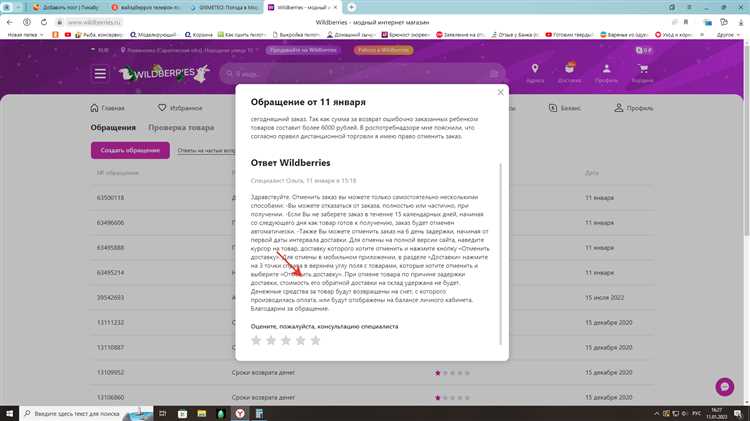Rate the consultation with three stars
This screenshot has width=750, height=421.
(x=286, y=340)
